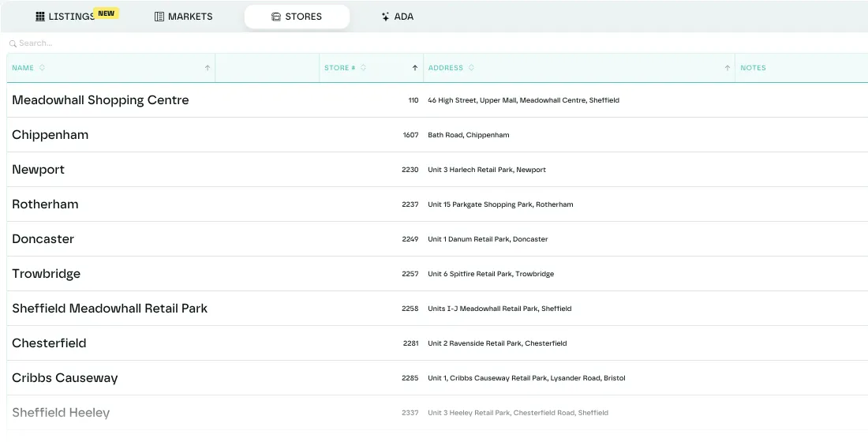Open the ADA tab
The height and width of the screenshot is (442, 868).
click(398, 17)
